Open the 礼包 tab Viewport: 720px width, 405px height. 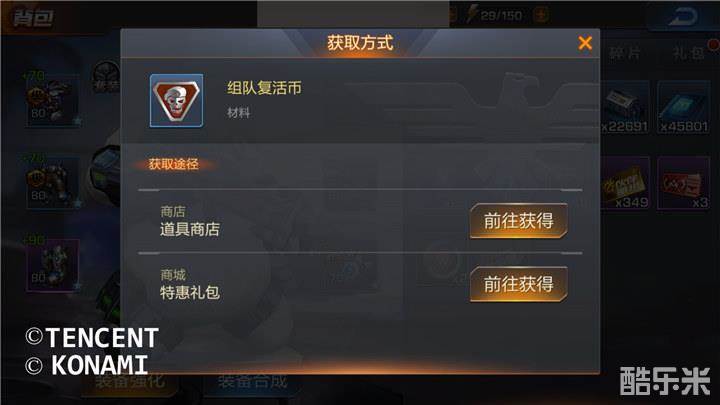pos(688,53)
